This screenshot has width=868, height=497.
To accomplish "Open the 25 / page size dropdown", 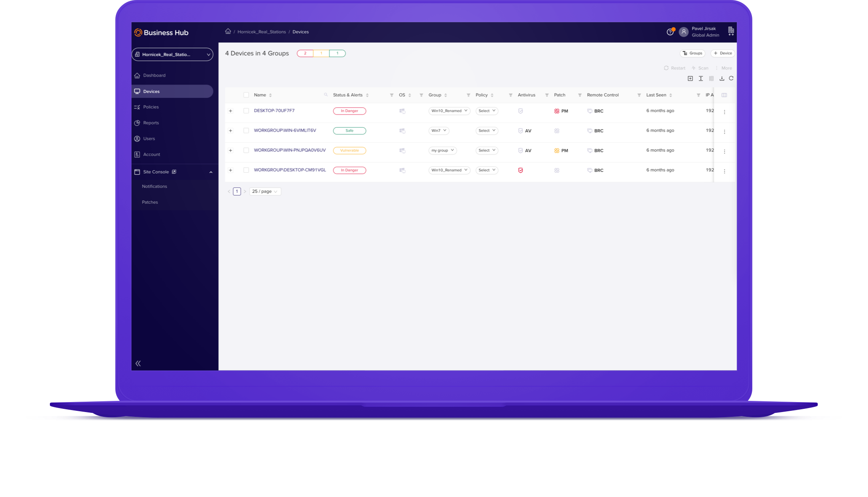I will [x=265, y=191].
